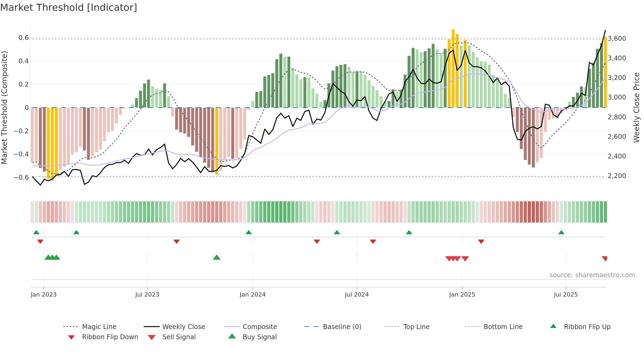Image resolution: width=644 pixels, height=362 pixels.
Task: Toggle the Bottom Line legend entry
Action: click(494, 327)
